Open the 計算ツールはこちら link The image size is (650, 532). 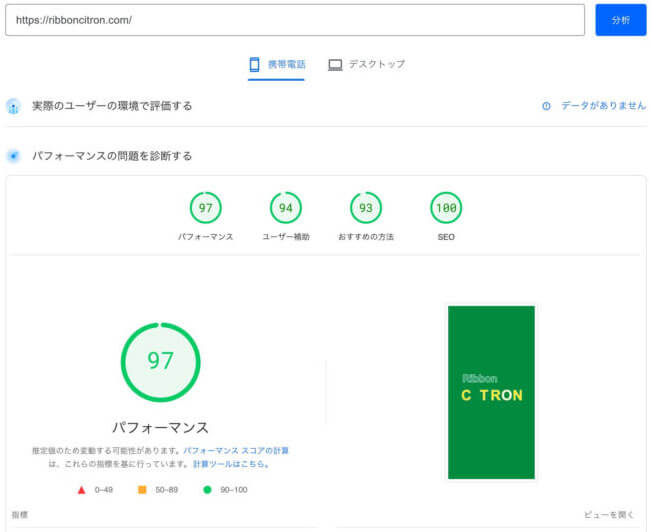230,464
